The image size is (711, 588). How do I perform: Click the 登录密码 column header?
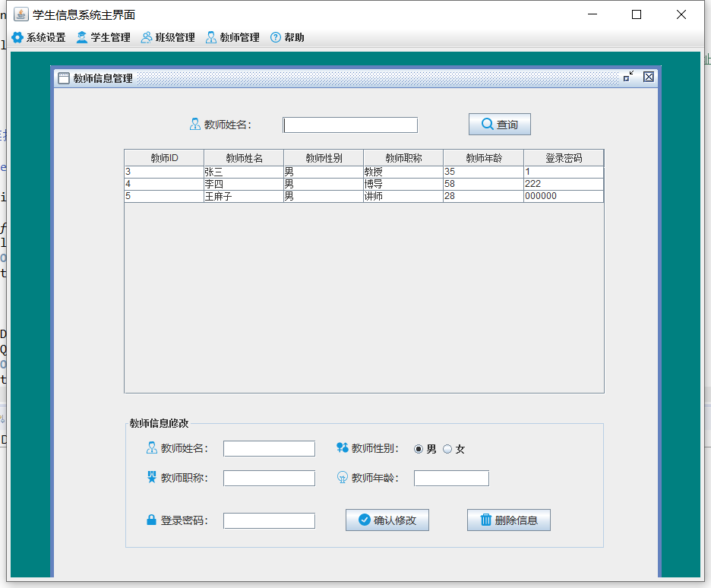(x=564, y=158)
